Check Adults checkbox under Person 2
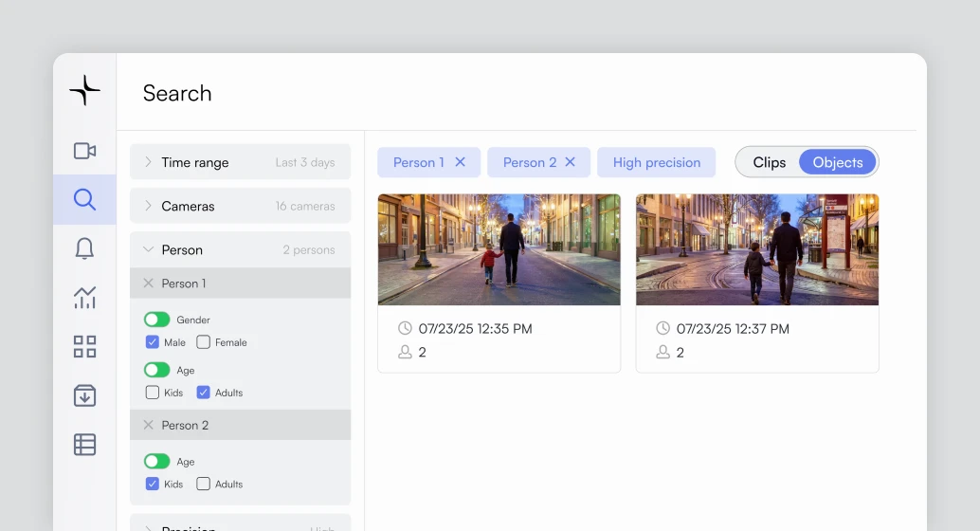This screenshot has width=980, height=531. click(203, 485)
